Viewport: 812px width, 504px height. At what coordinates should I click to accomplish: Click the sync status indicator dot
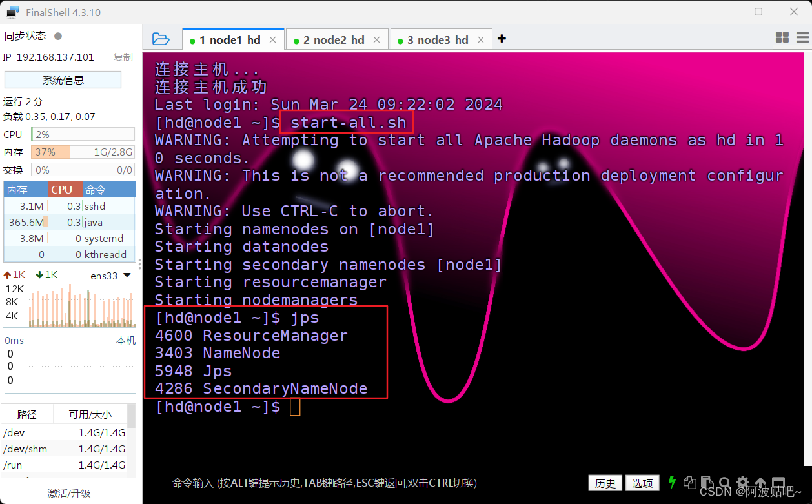58,36
